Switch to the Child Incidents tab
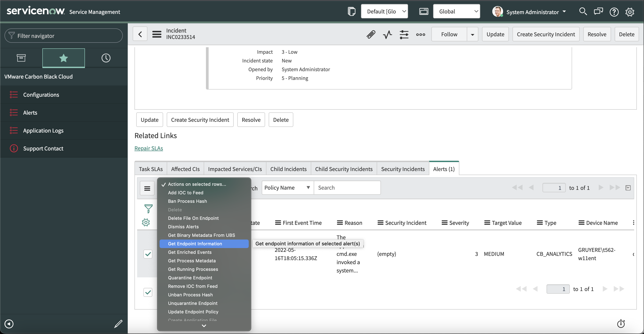Viewport: 644px width, 334px height. tap(288, 169)
